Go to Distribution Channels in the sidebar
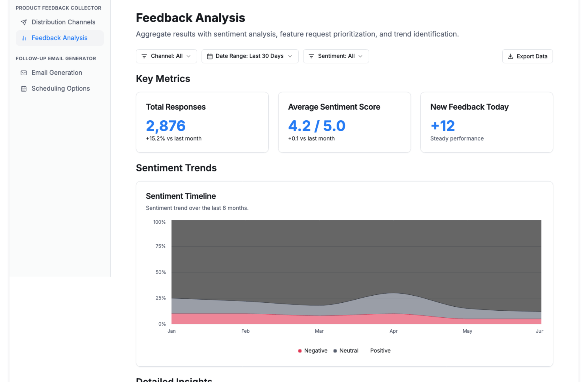 coord(63,22)
